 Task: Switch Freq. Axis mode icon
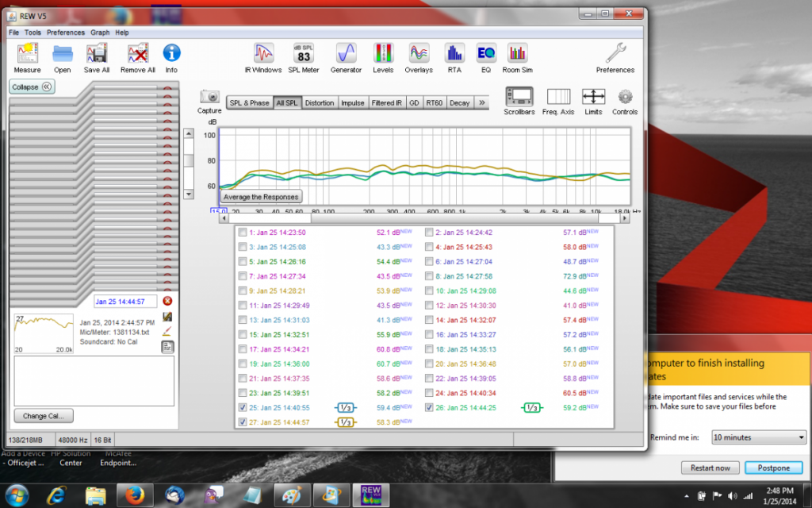(x=558, y=96)
